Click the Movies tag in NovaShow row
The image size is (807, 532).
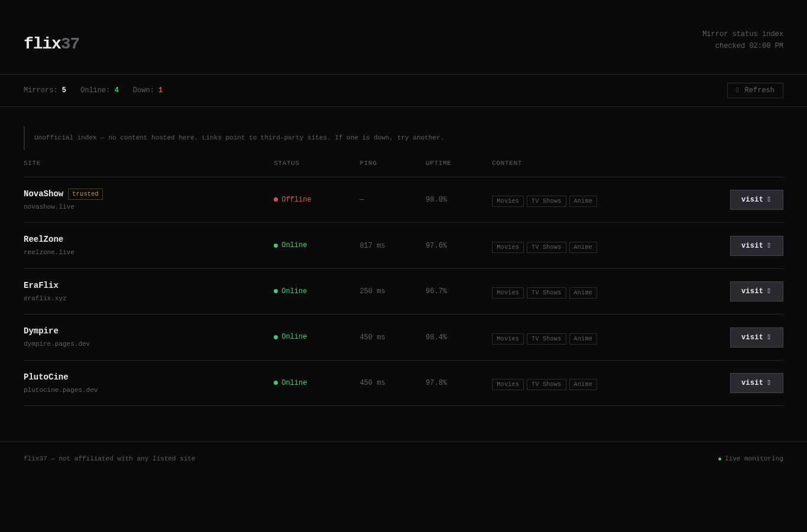pyautogui.click(x=508, y=201)
